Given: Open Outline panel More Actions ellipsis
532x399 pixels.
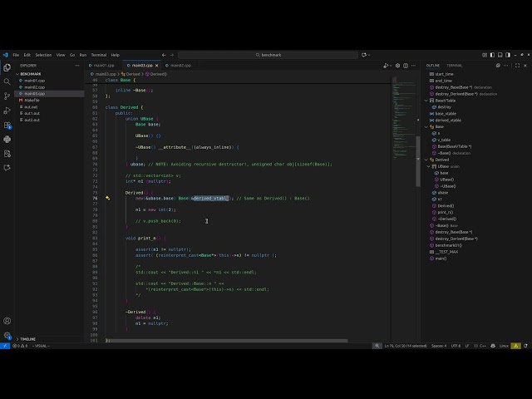Looking at the screenshot, I should [x=506, y=66].
